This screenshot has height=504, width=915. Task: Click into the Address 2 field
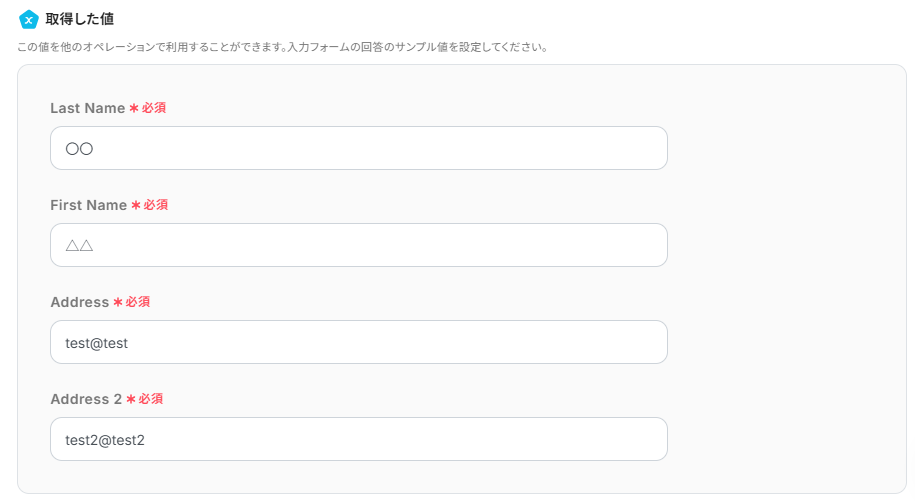point(358,439)
